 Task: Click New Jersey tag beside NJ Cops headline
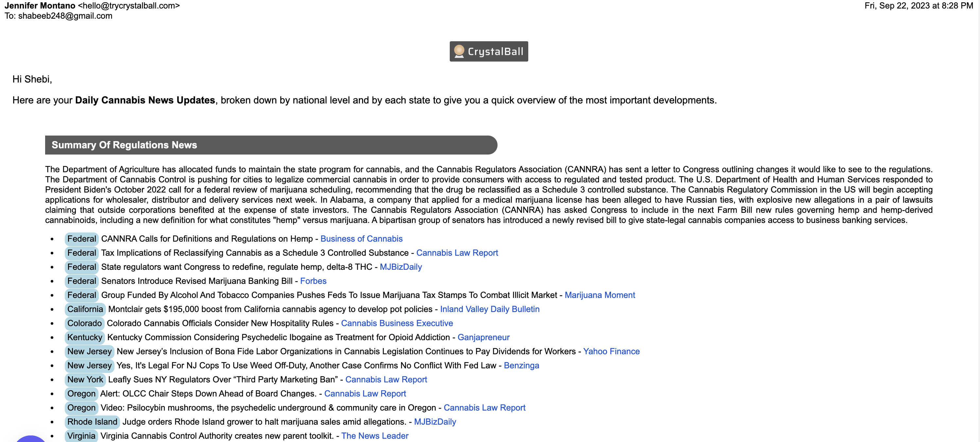[x=89, y=365]
